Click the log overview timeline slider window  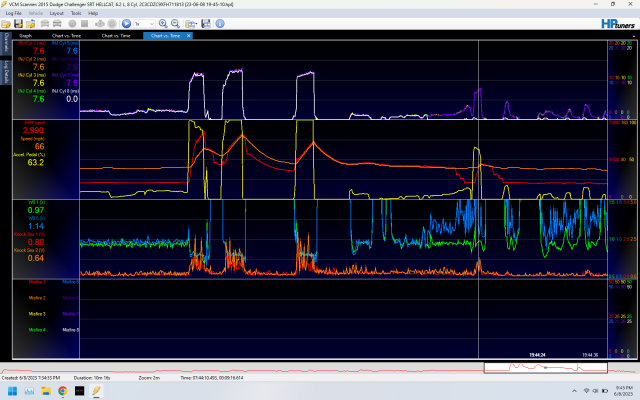545,367
